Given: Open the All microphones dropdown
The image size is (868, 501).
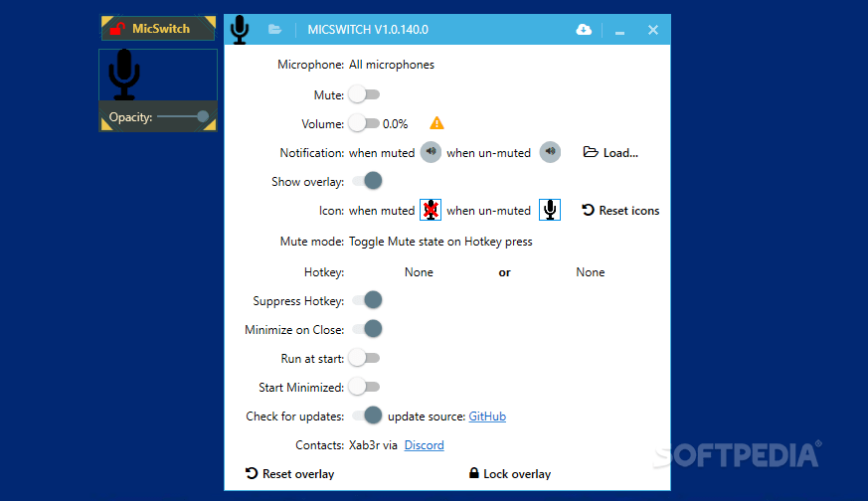Looking at the screenshot, I should [392, 65].
